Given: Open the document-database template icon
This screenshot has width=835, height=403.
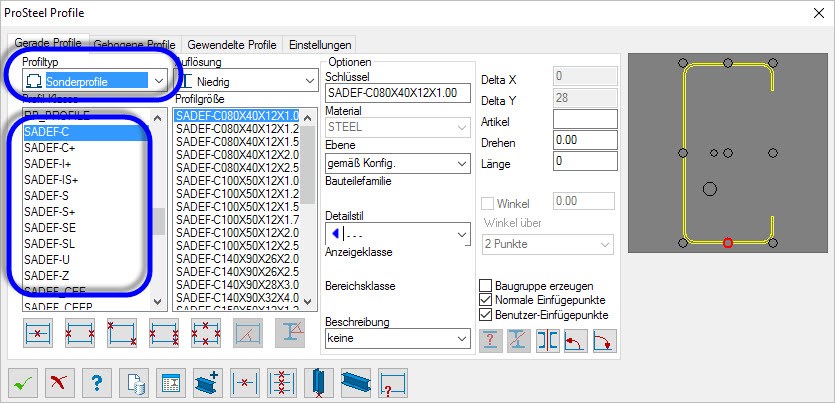Looking at the screenshot, I should (134, 383).
